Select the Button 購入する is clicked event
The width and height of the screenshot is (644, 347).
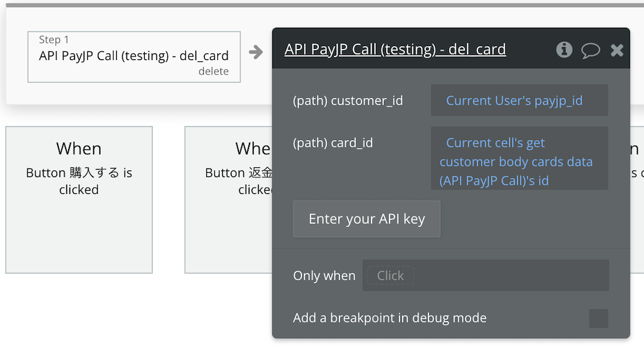[79, 200]
